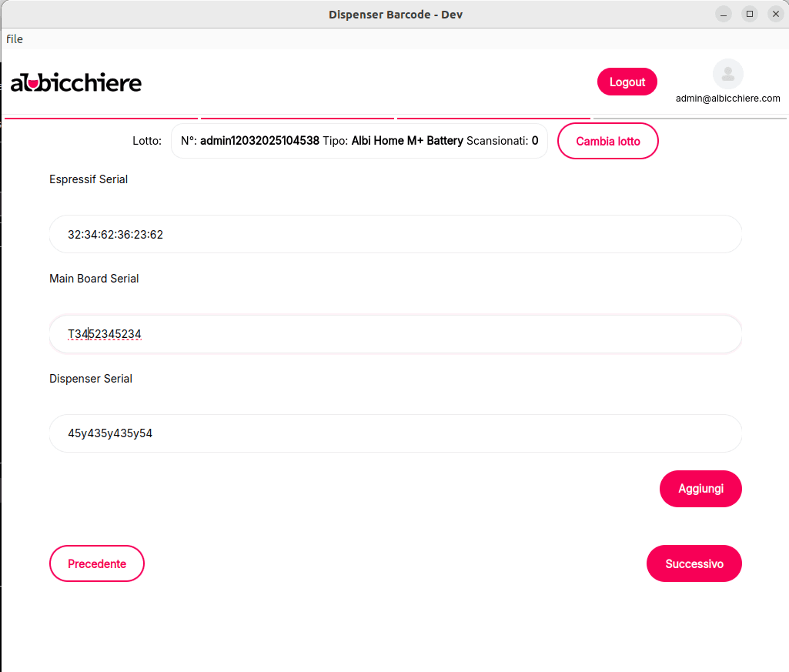Open the file menu

point(15,39)
